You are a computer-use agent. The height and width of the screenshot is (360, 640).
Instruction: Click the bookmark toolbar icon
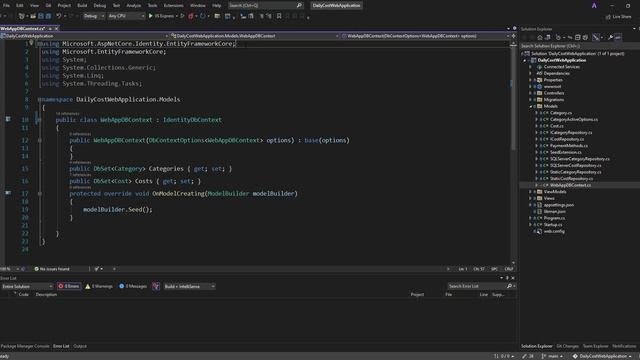point(279,16)
